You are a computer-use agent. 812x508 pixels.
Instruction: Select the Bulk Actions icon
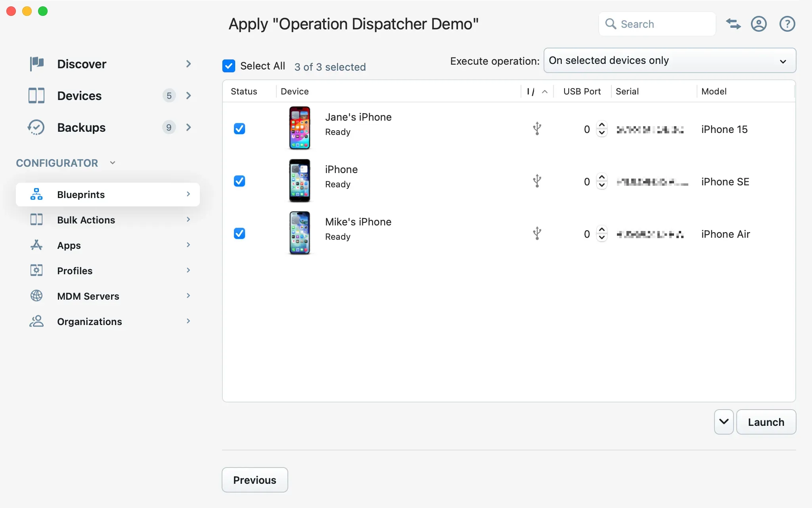point(36,219)
